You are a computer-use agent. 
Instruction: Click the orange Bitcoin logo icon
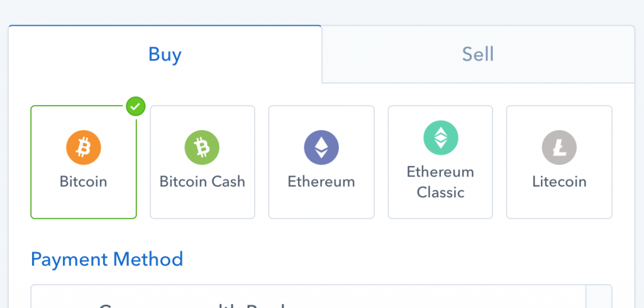tap(84, 148)
